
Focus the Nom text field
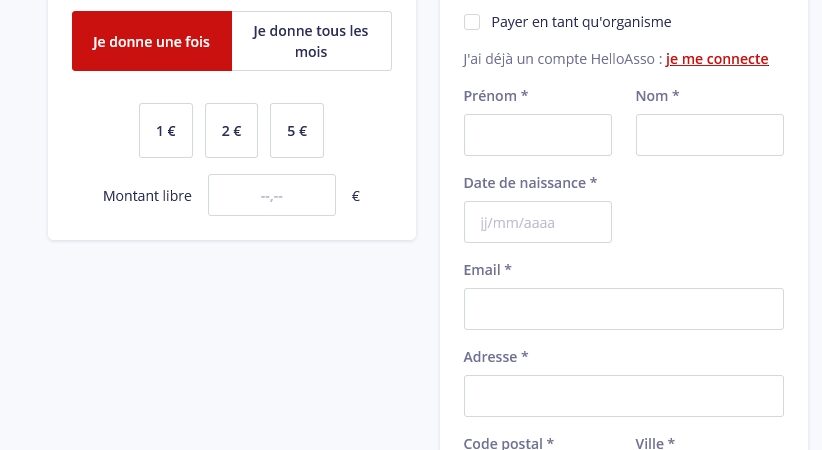[x=710, y=135]
